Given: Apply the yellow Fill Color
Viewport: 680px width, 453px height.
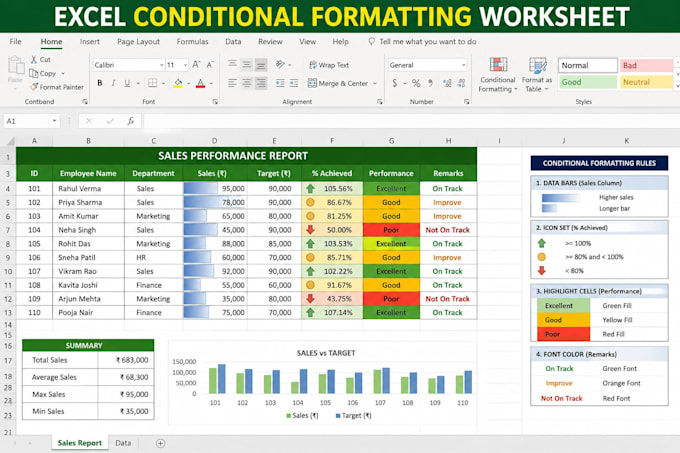Looking at the screenshot, I should [x=178, y=83].
